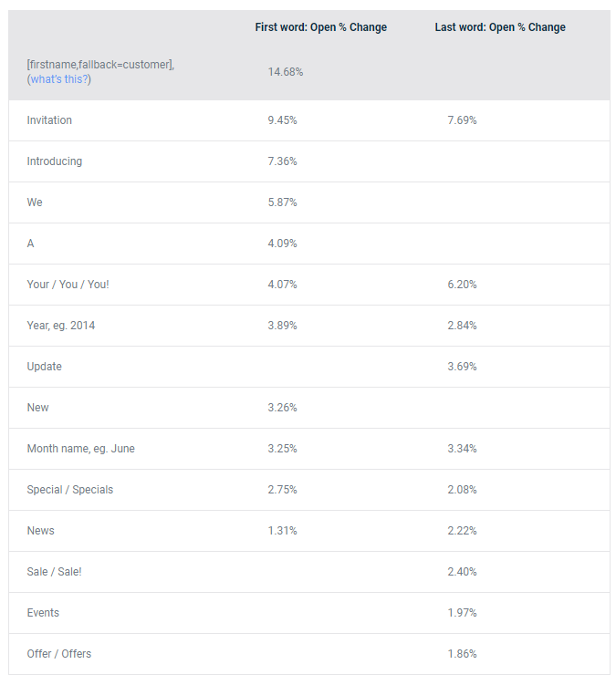Select the Invitation row label
Screen dimensions: 616x685
[49, 120]
